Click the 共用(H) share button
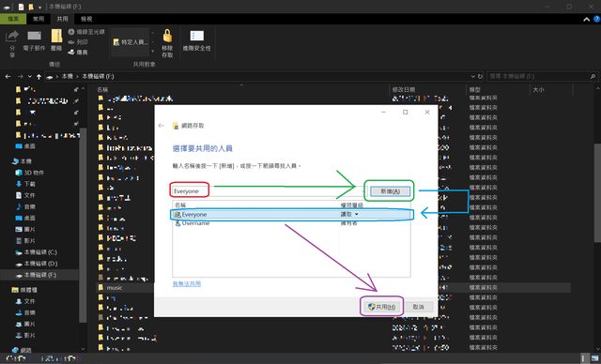This screenshot has width=601, height=364. 381,307
